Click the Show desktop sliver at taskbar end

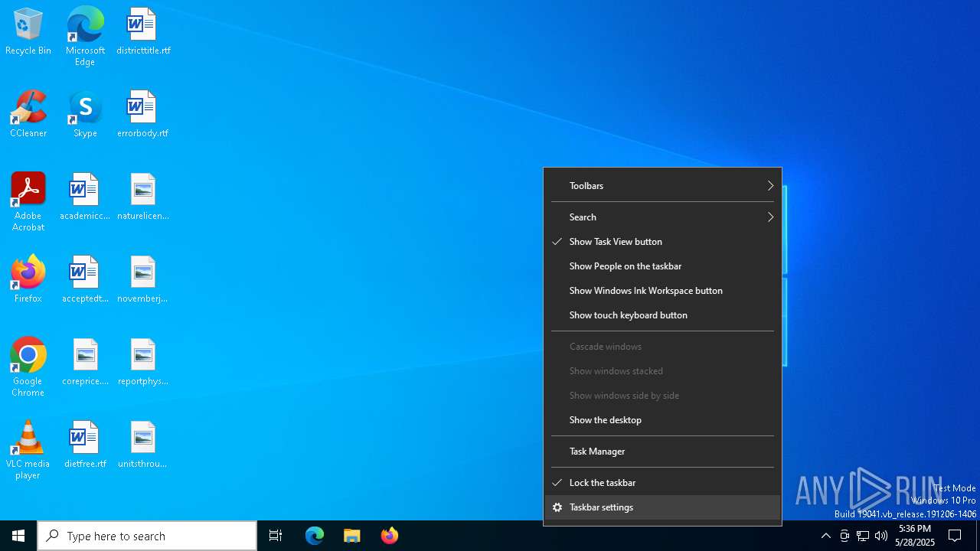978,536
